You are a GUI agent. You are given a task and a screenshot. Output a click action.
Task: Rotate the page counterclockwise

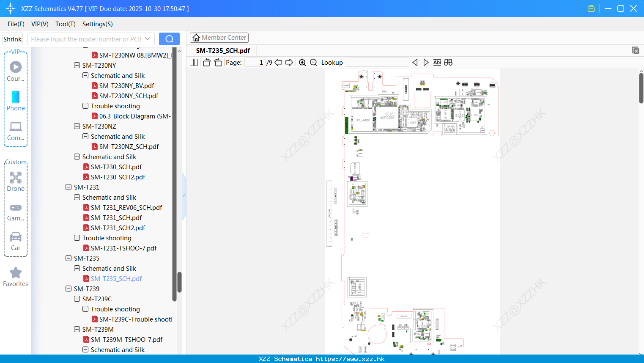[206, 62]
